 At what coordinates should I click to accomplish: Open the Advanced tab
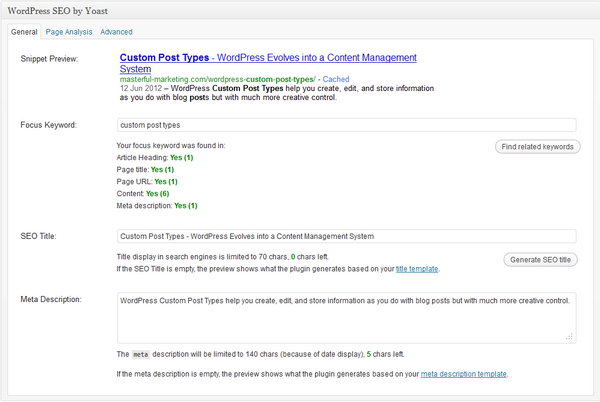click(116, 32)
